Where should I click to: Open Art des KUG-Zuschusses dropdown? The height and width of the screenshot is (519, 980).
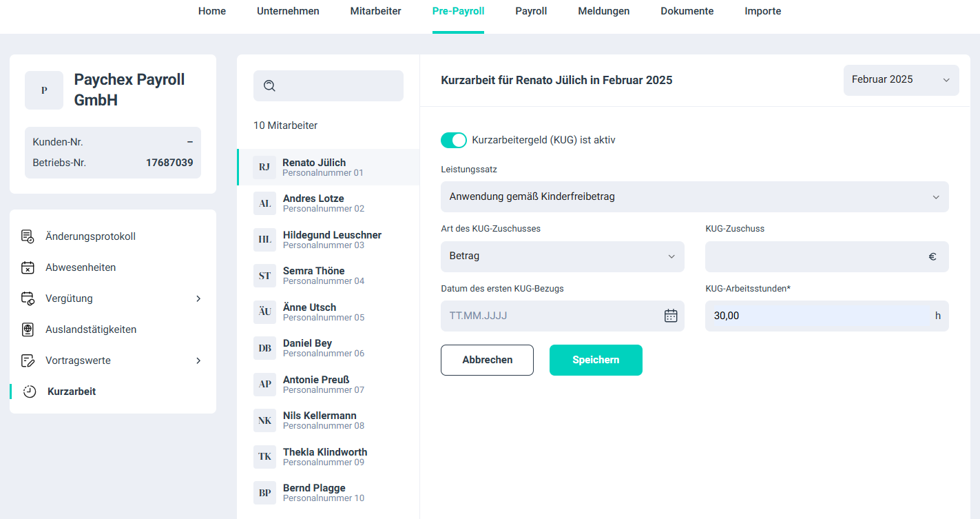point(562,256)
